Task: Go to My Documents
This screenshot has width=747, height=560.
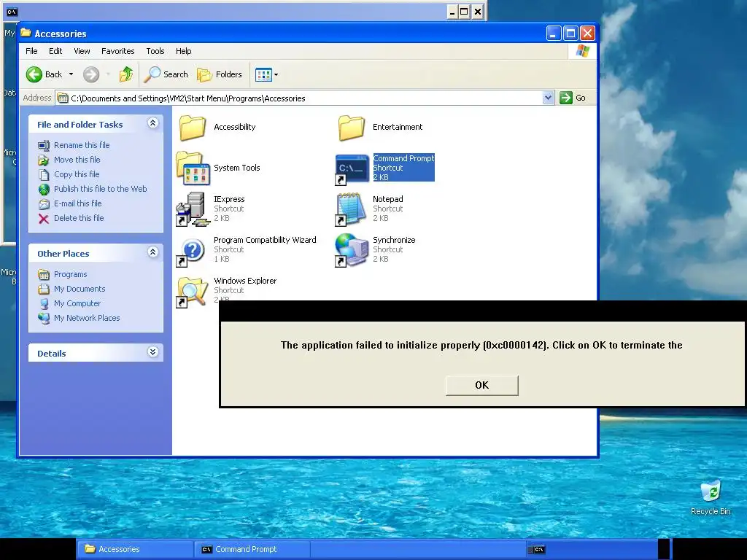Action: [x=79, y=289]
